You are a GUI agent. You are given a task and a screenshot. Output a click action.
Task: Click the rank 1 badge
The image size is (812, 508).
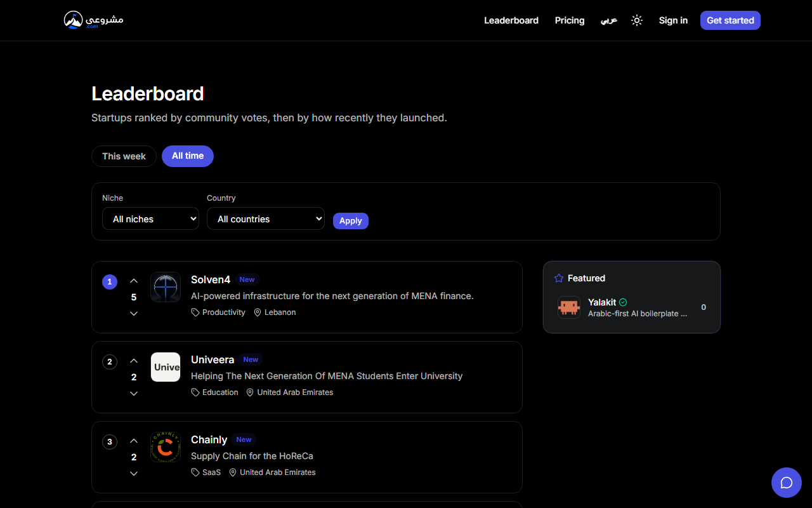[x=110, y=282]
